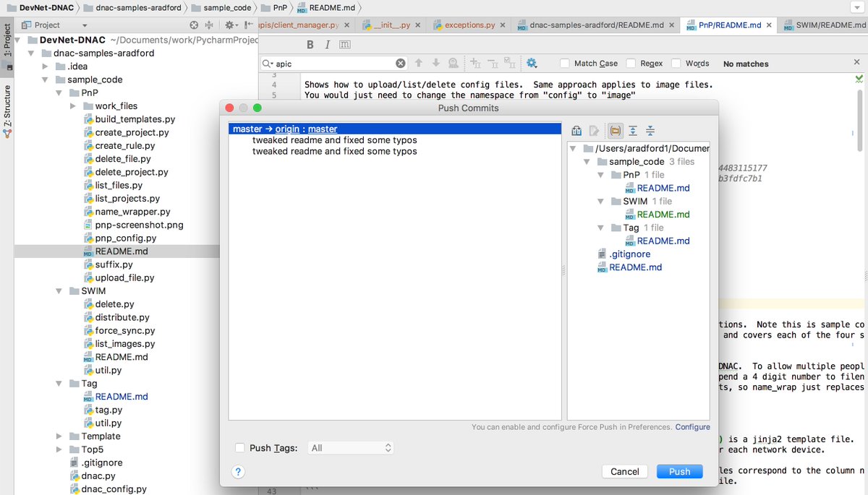The height and width of the screenshot is (495, 868).
Task: Open search history magnifier dropdown
Action: (x=268, y=64)
